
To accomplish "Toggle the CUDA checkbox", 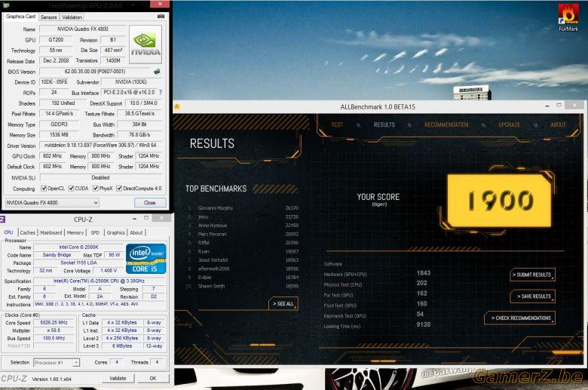I will point(71,188).
